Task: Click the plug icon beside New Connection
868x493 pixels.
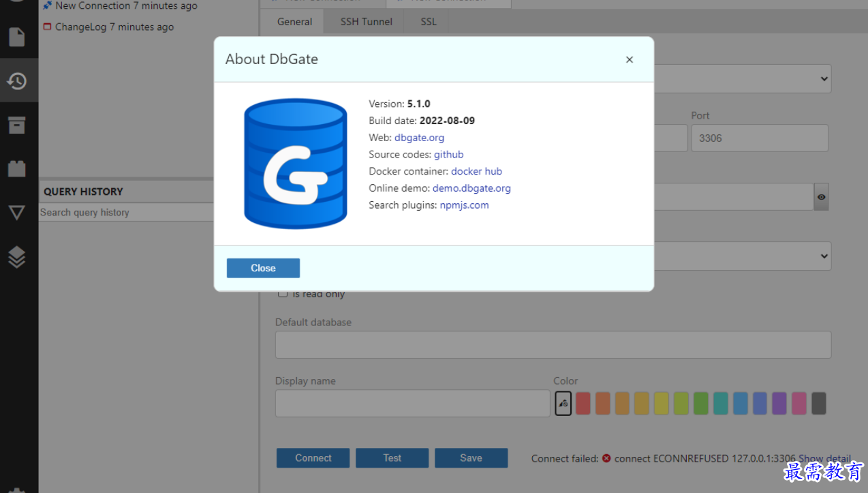Action: tap(47, 5)
